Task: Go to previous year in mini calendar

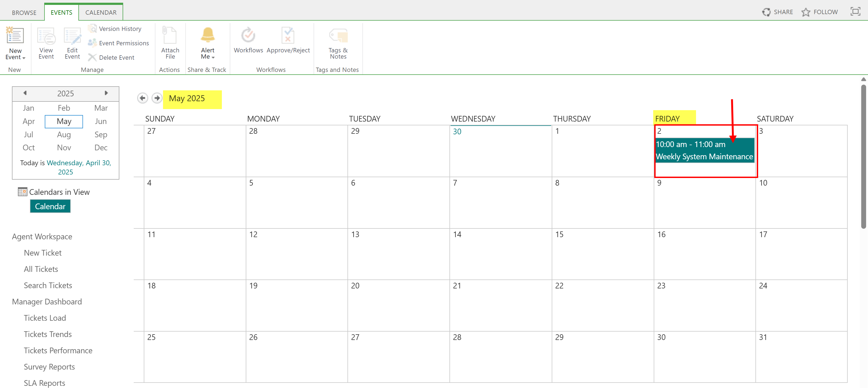Action: [25, 93]
